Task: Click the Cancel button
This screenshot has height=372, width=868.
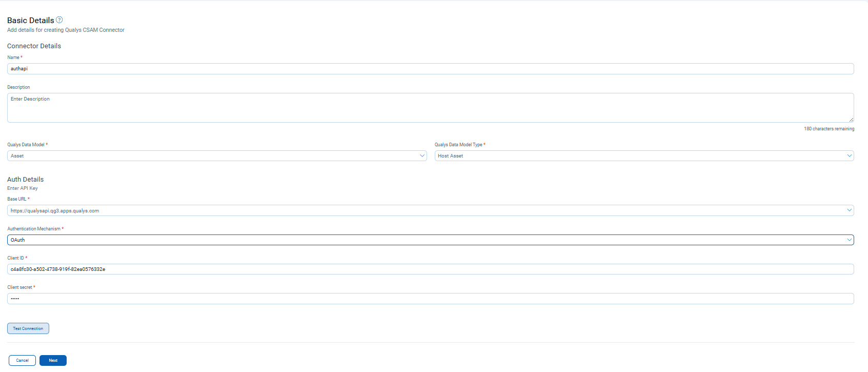Action: pyautogui.click(x=22, y=361)
